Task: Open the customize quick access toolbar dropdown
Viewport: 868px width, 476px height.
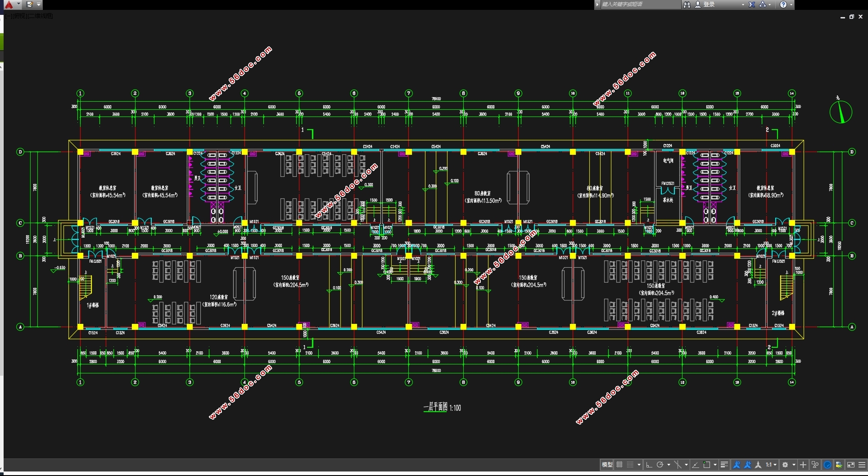Action: tap(39, 4)
